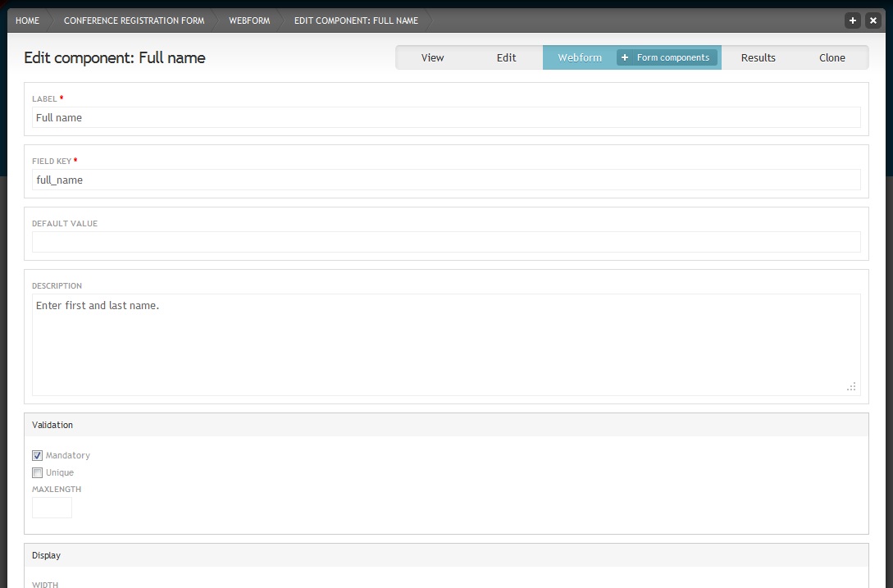Switch to the Edit tab
The width and height of the screenshot is (893, 588).
pos(506,57)
